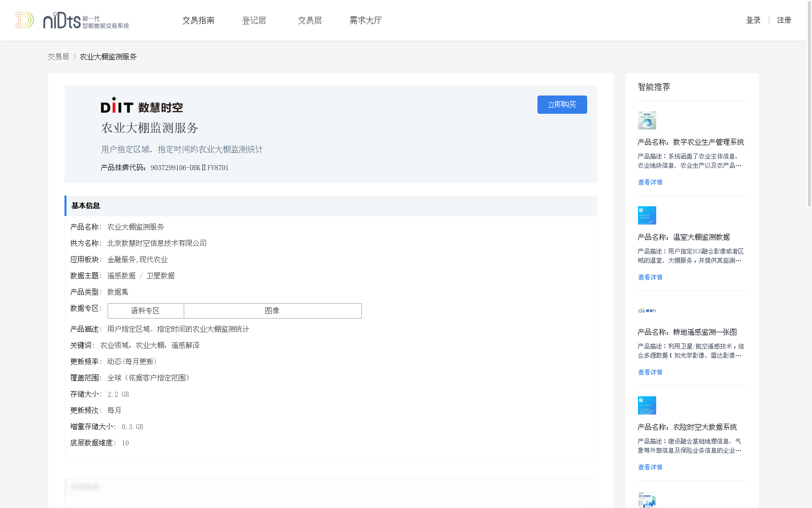This screenshot has height=508, width=812.
Task: Open 耕地遥感监测一张图 product logo
Action: coord(647,310)
